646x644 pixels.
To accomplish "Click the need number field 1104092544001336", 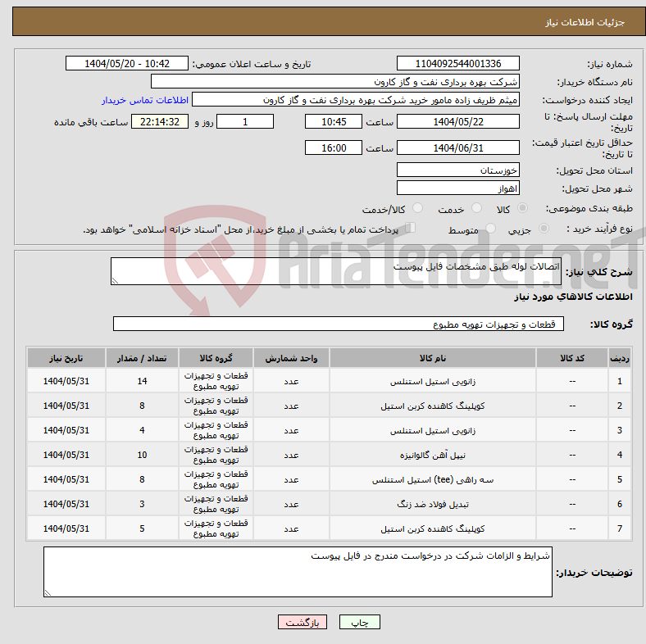I will tap(457, 64).
